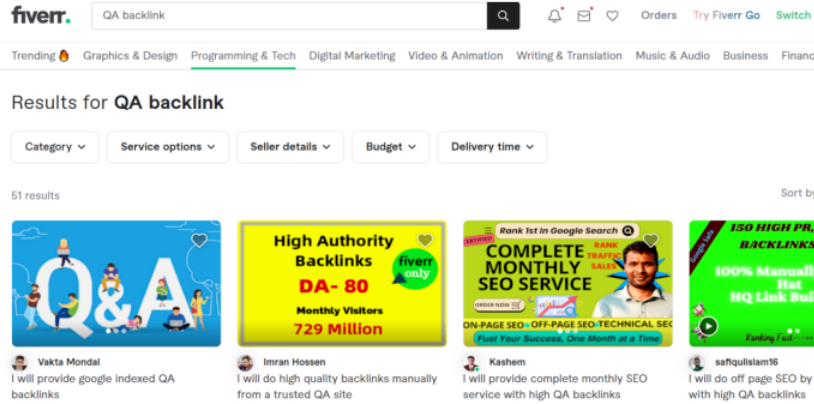The image size is (814, 404).
Task: Open gig 'I will provide google indexed QA backlinks'
Action: pos(93,386)
